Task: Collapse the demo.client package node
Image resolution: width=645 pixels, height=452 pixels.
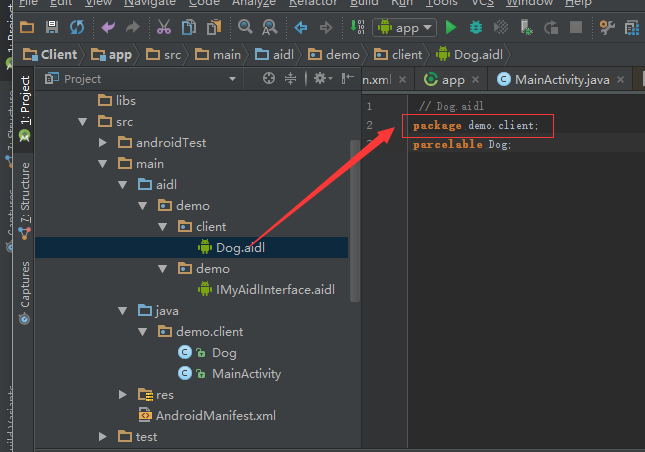Action: tap(143, 332)
